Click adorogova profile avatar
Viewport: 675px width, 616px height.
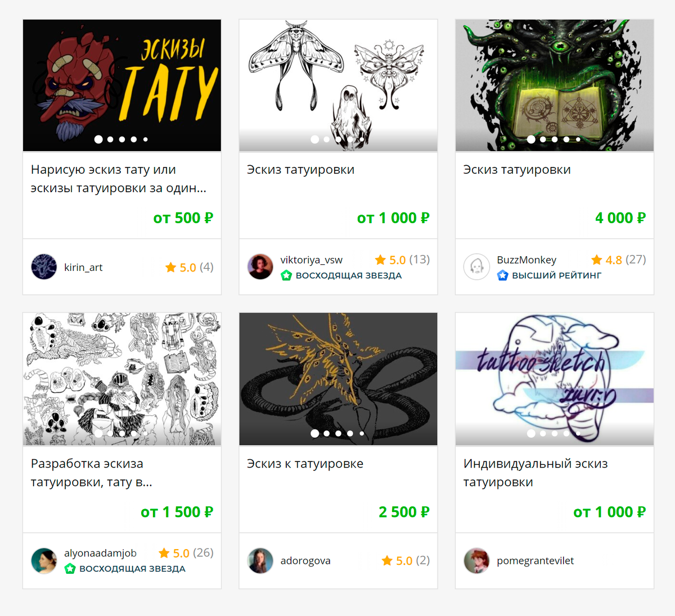coord(260,560)
